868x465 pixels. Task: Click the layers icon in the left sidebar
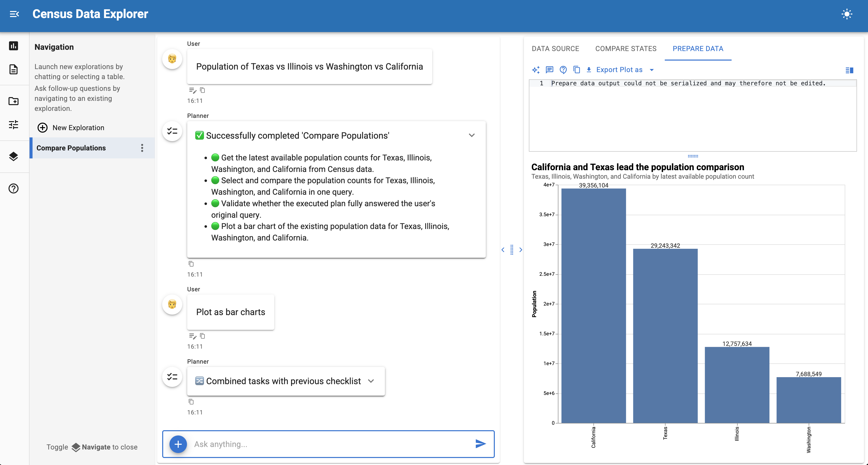point(14,156)
